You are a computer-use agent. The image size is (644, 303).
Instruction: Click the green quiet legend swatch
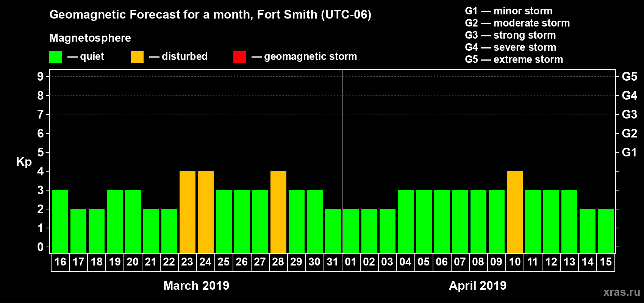[55, 57]
